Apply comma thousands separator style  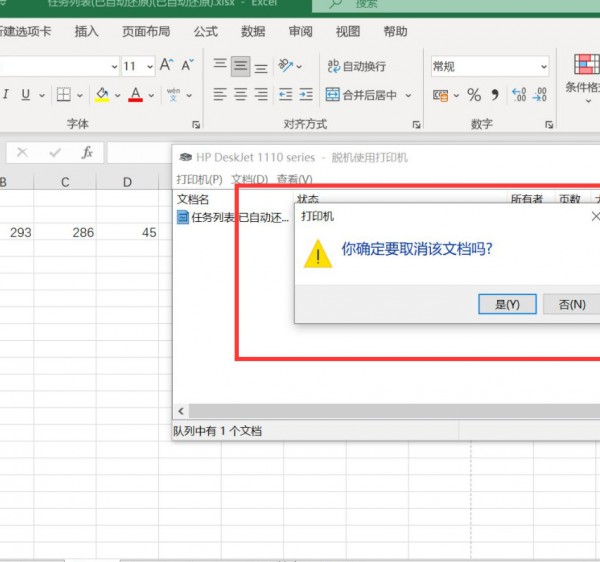click(x=495, y=94)
